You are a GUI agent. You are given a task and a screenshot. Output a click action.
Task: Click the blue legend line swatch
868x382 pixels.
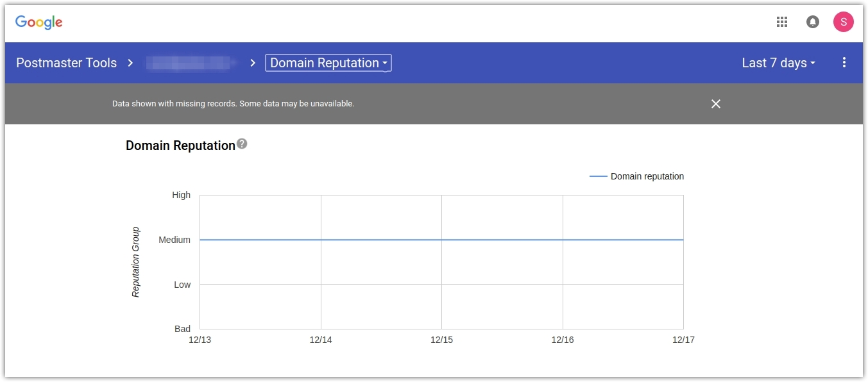(x=598, y=176)
